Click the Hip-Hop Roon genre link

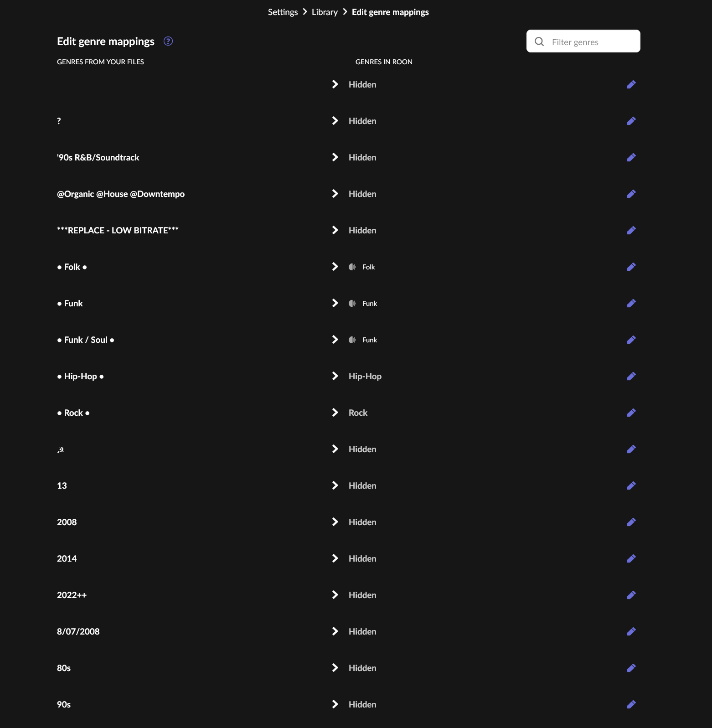click(x=365, y=377)
